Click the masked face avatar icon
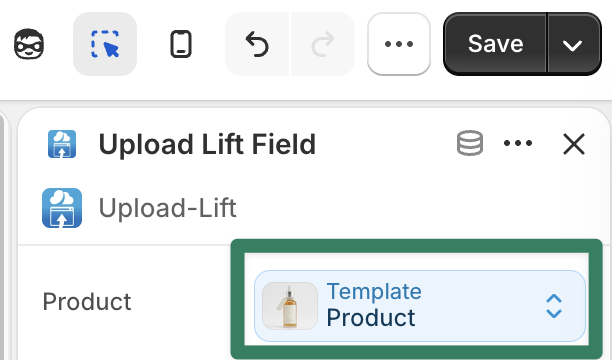 (29, 44)
